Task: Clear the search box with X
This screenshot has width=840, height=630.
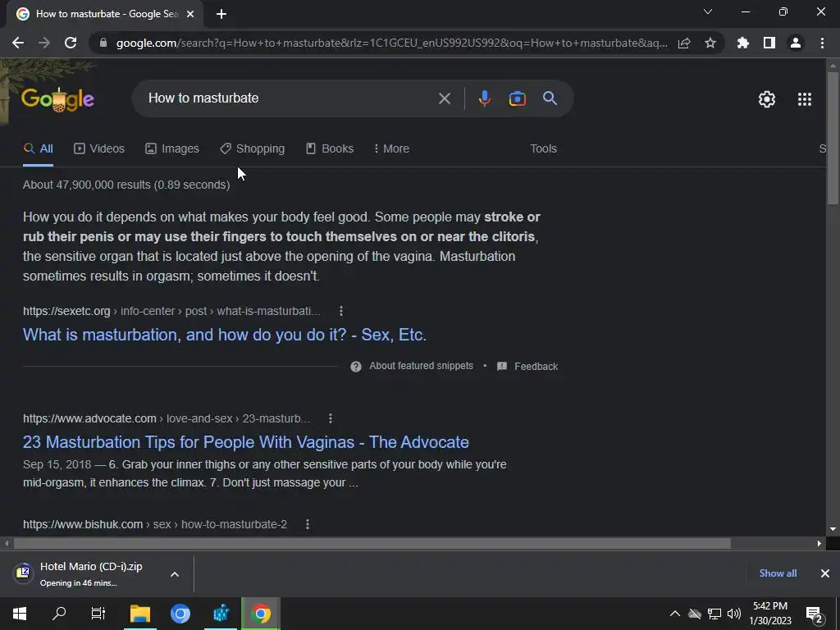Action: pos(445,98)
